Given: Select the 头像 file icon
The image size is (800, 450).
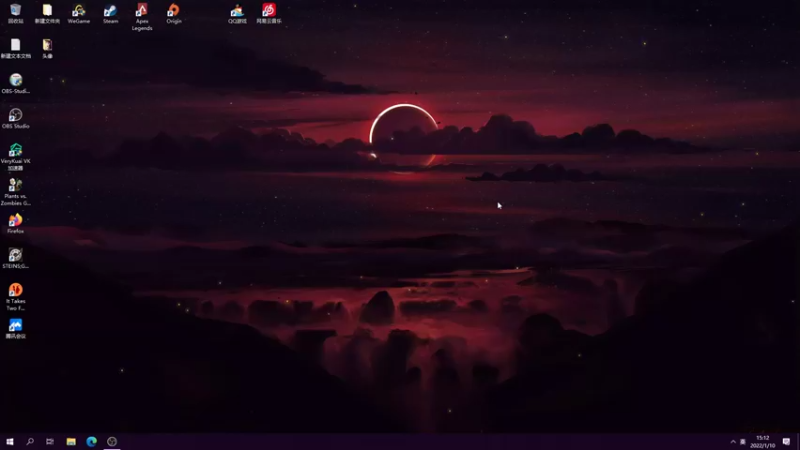Looking at the screenshot, I should 47,48.
